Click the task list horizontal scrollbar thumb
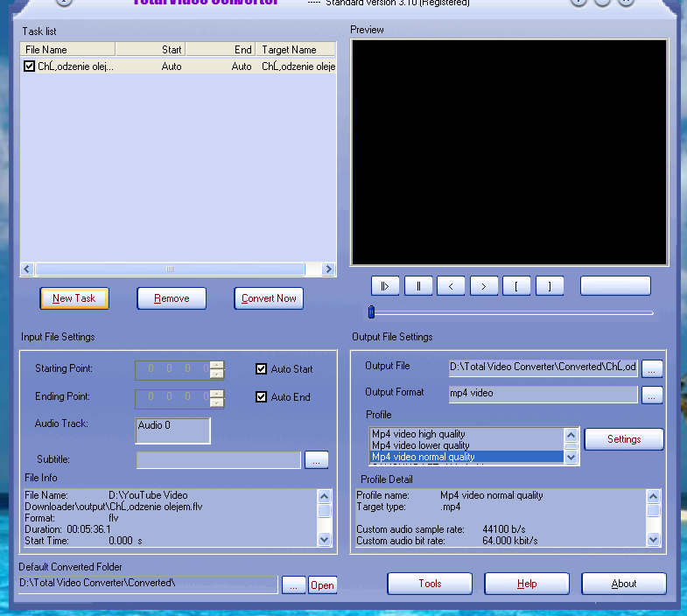The image size is (687, 616). click(x=170, y=269)
